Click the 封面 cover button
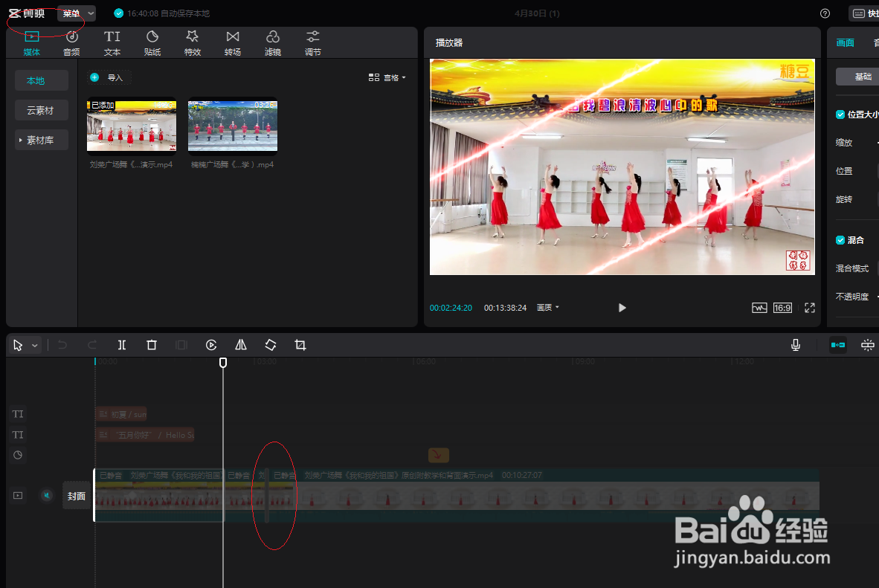This screenshot has width=879, height=588. [x=77, y=496]
